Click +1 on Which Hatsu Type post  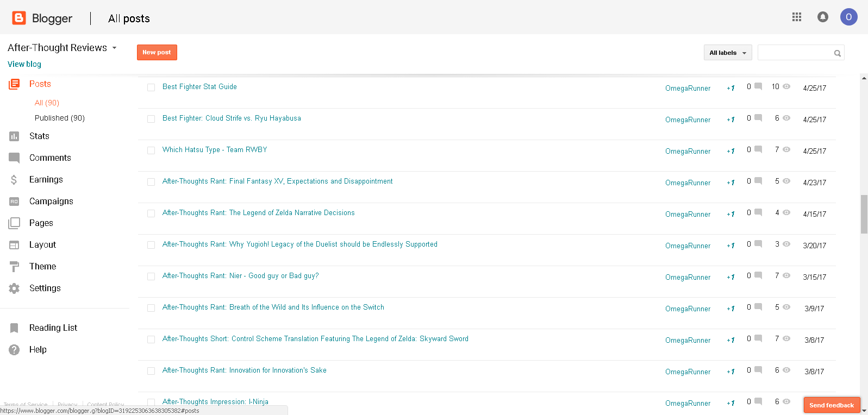coord(730,151)
